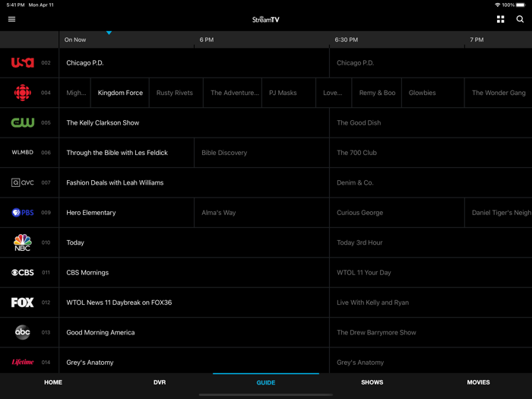Select the CBS channel logo
532x399 pixels.
tap(22, 272)
